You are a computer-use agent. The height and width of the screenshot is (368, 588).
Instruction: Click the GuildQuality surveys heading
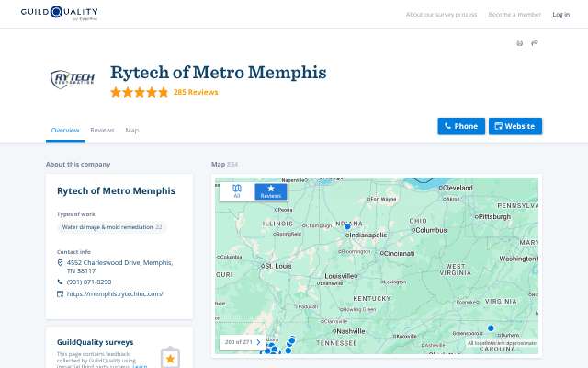pos(96,342)
